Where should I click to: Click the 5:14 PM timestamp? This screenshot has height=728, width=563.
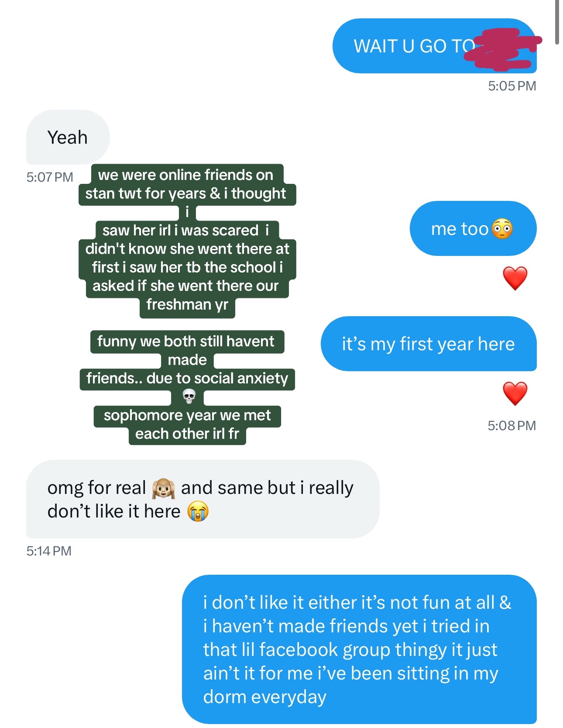(49, 551)
